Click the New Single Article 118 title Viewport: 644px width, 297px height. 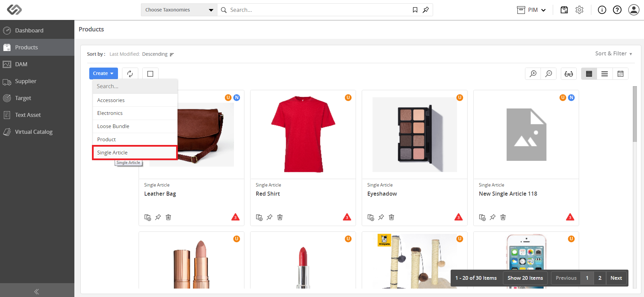click(x=508, y=194)
